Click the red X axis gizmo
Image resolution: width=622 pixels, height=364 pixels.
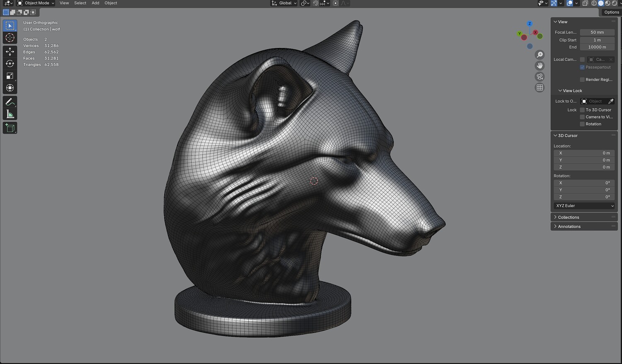coord(535,32)
